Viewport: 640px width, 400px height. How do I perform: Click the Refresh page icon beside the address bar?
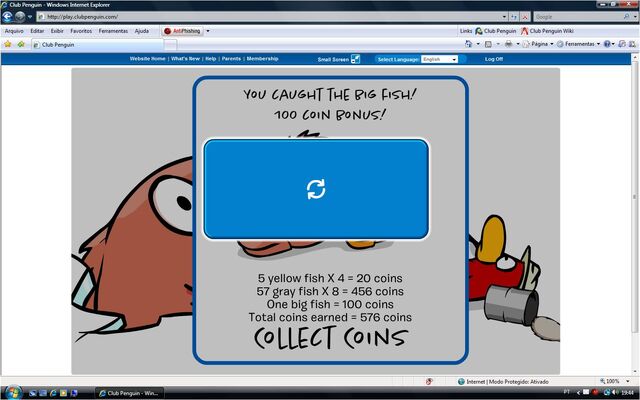click(x=514, y=17)
